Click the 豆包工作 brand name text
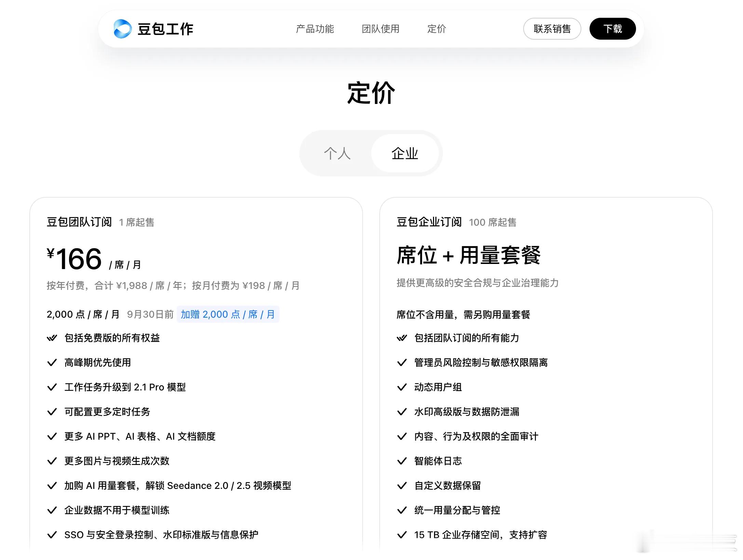 (165, 29)
